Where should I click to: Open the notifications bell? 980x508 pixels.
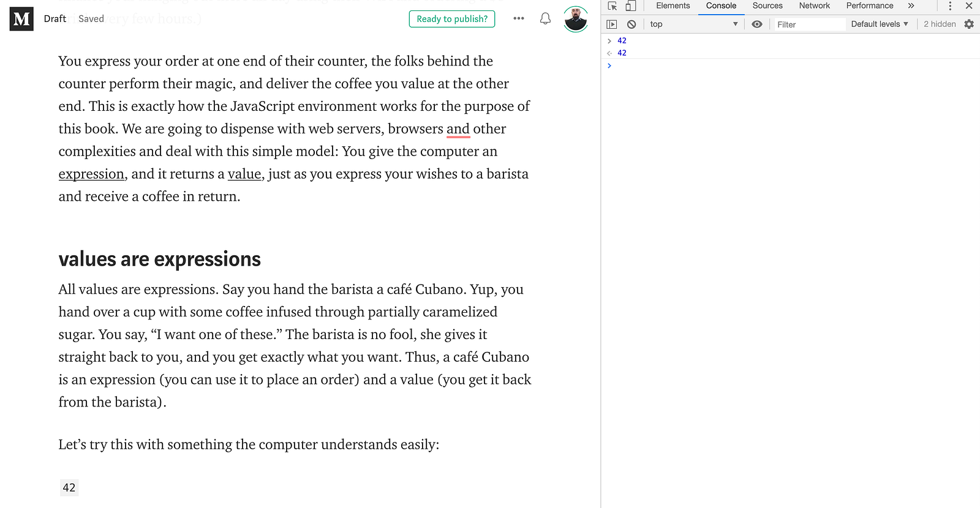[545, 19]
